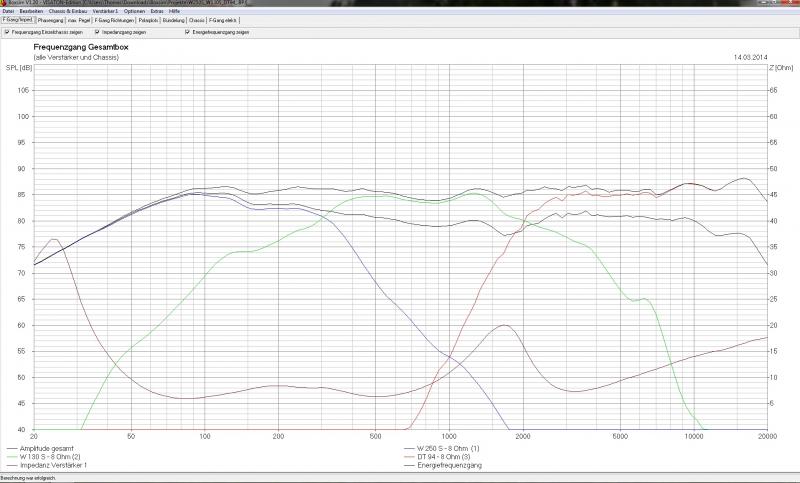Disable Energiefrequenzgang zeigen checkbox
Image resolution: width=800 pixels, height=483 pixels.
pyautogui.click(x=187, y=32)
